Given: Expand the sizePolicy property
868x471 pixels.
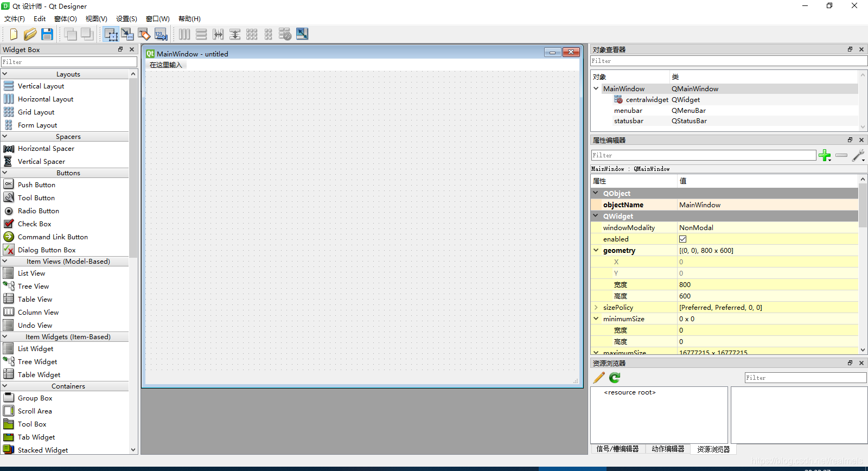Looking at the screenshot, I should [596, 307].
